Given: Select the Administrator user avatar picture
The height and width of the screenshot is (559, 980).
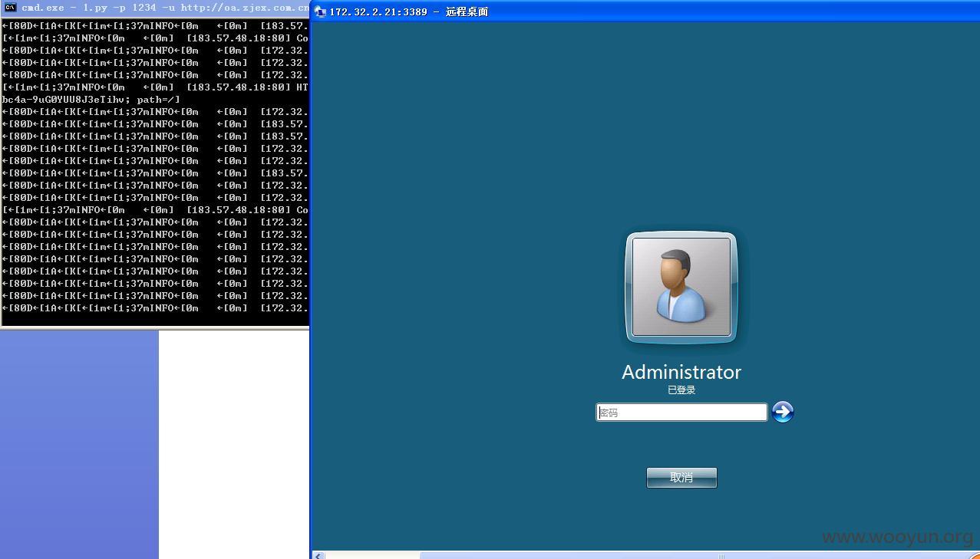Looking at the screenshot, I should coord(681,287).
